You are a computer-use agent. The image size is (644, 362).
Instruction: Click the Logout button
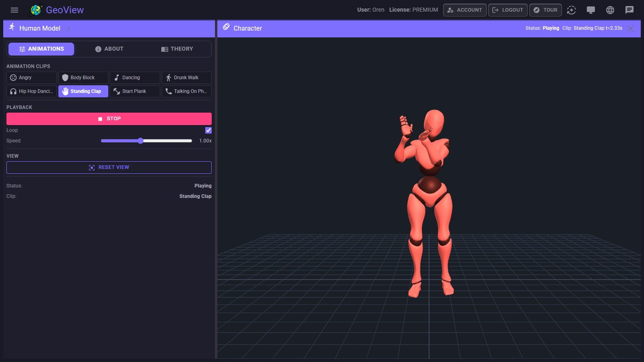point(508,10)
